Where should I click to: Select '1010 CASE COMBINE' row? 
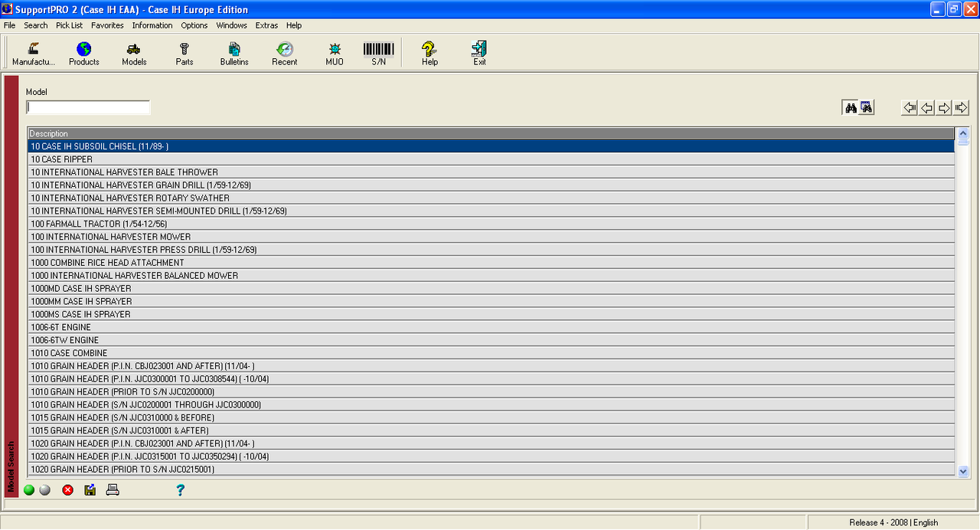click(492, 353)
